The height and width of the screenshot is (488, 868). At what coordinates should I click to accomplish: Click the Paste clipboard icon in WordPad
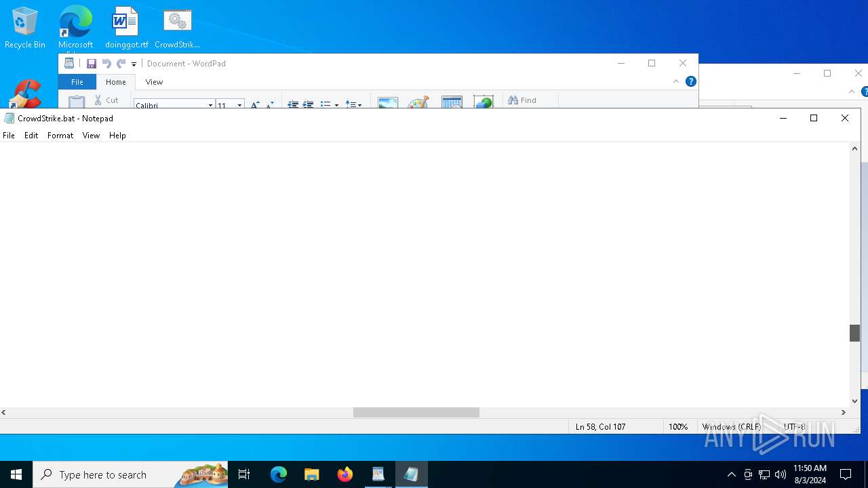coord(77,102)
